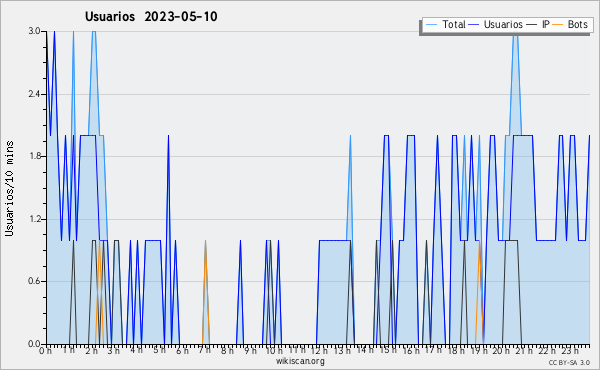This screenshot has height=370, width=600.
Task: Click the '1 h' x-axis label
Action: (x=69, y=350)
